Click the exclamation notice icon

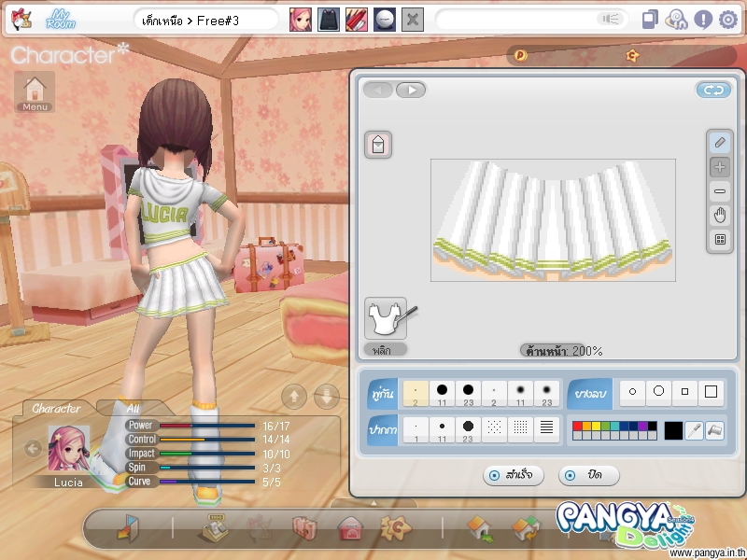point(703,20)
